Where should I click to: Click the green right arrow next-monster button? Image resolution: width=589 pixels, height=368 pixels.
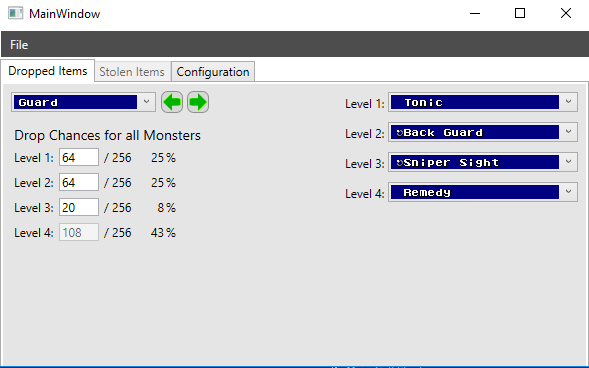click(198, 102)
